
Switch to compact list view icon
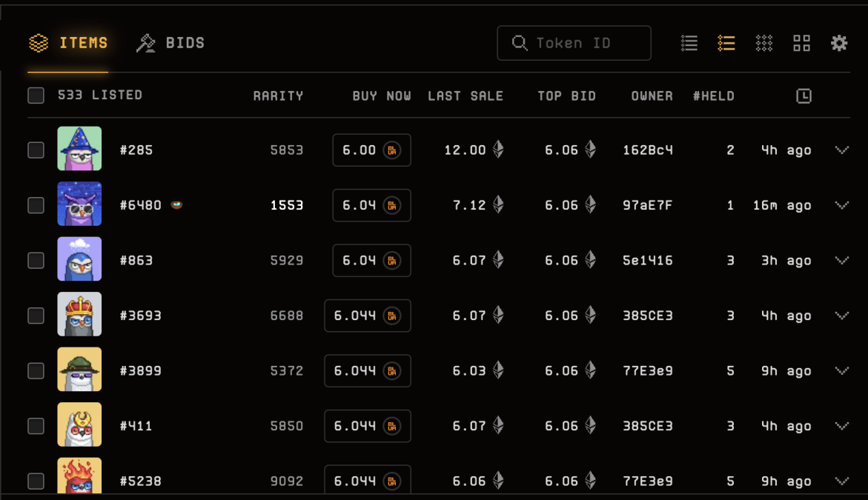(689, 43)
